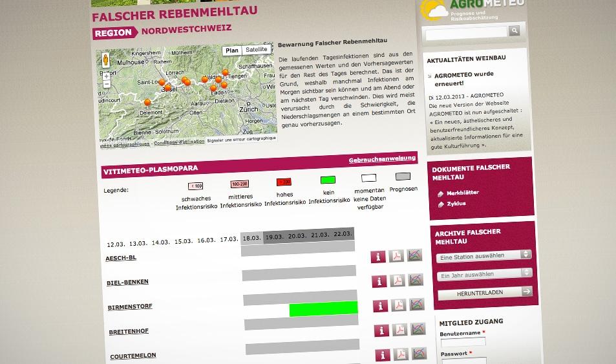Viewport: 616px width, 364px height.
Task: Select the 18.03. date column header
Action: click(x=251, y=238)
